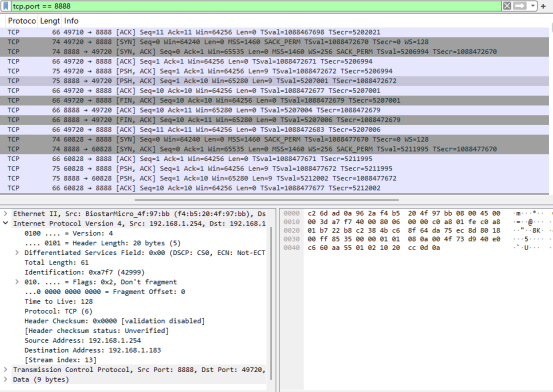
Task: Open the filter history dropdown
Action: click(x=533, y=6)
